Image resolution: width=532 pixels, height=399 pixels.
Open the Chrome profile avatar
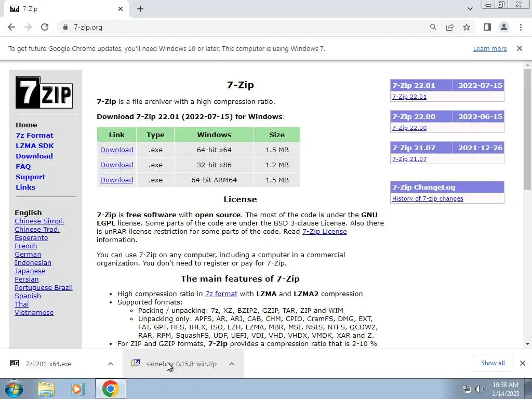(x=504, y=27)
